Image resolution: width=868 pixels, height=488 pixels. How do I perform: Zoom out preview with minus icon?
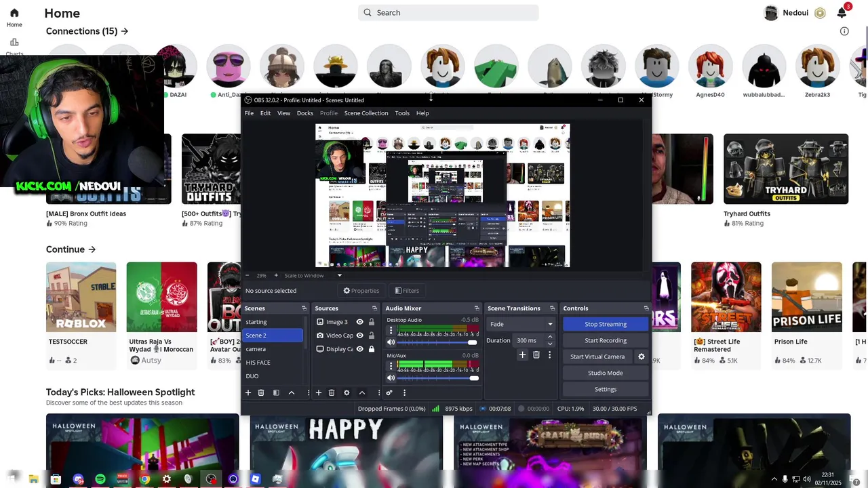click(248, 275)
